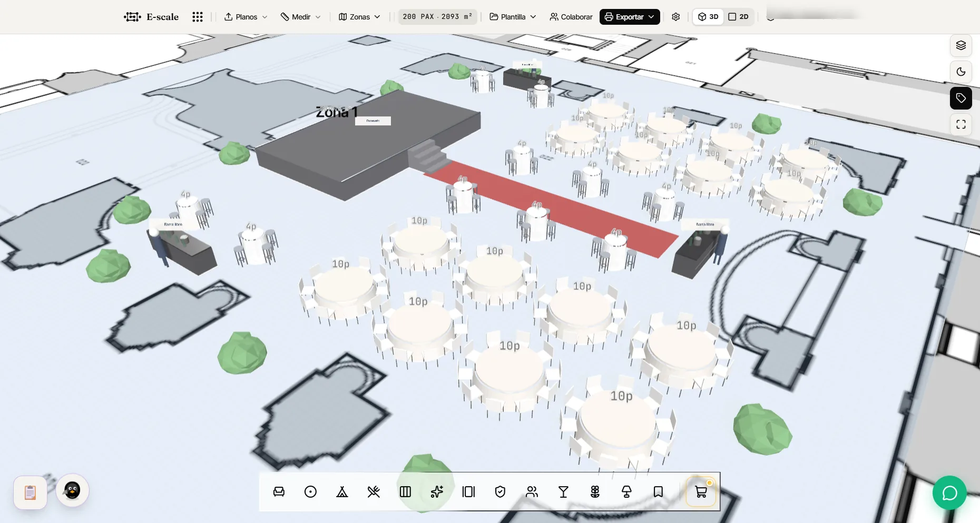Open the security shield category
Screen dimensions: 980x523
point(500,492)
